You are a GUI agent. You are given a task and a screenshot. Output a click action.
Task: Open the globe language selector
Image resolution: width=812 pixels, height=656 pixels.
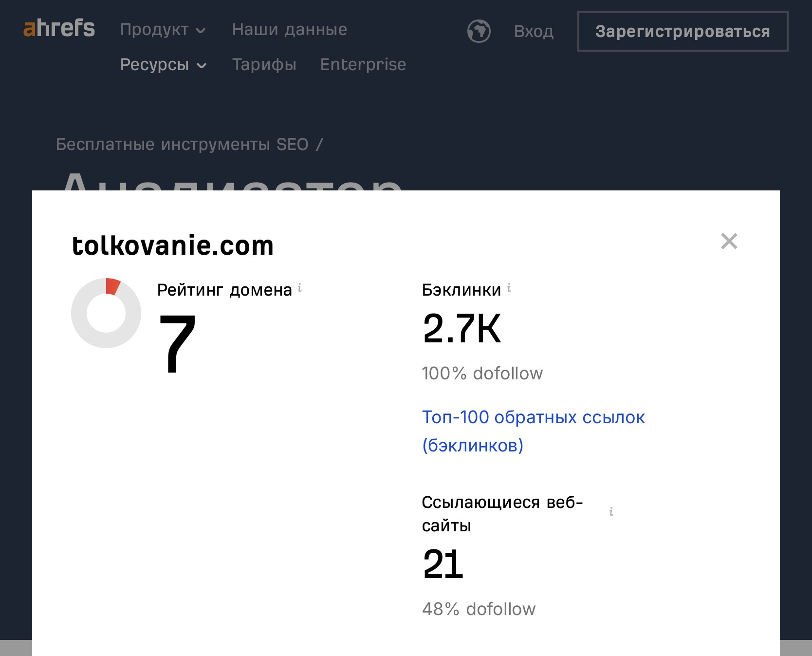tap(479, 31)
